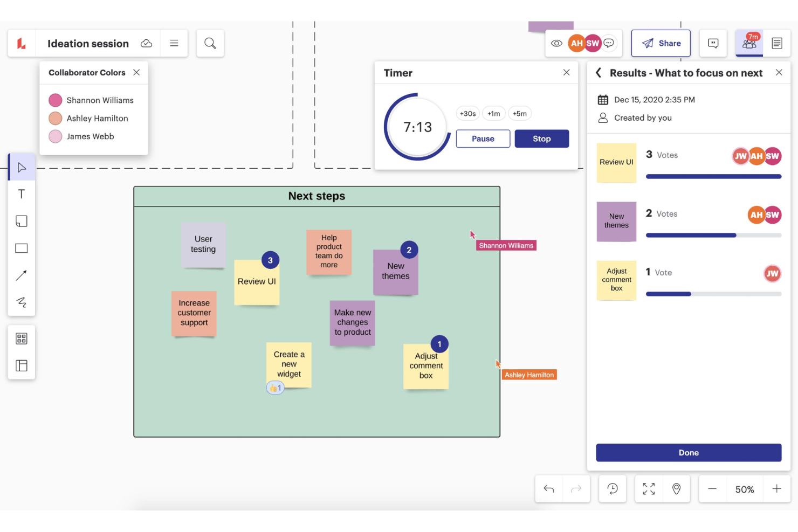Screen dimensions: 798x532
Task: Click the fit-to-screen expand icon
Action: tap(649, 489)
